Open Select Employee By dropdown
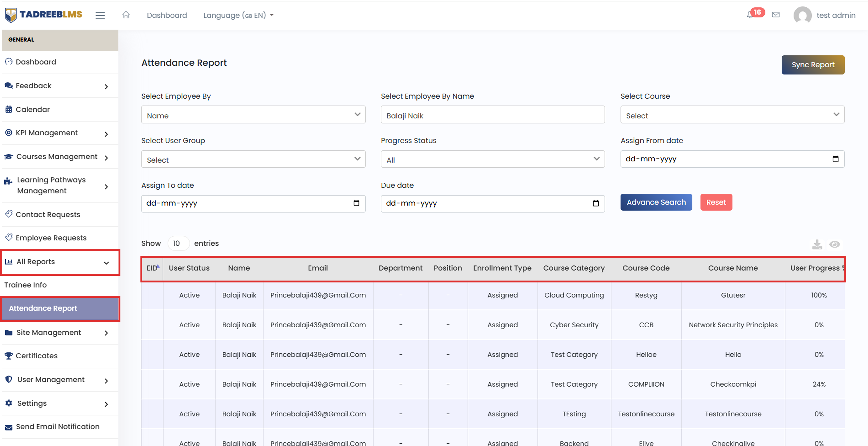The image size is (868, 446). coord(253,115)
